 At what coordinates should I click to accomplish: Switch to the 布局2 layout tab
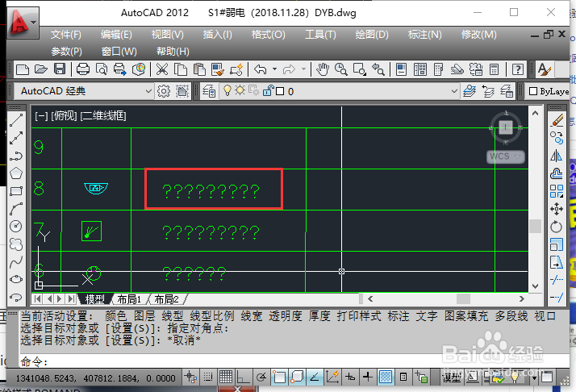coord(167,299)
